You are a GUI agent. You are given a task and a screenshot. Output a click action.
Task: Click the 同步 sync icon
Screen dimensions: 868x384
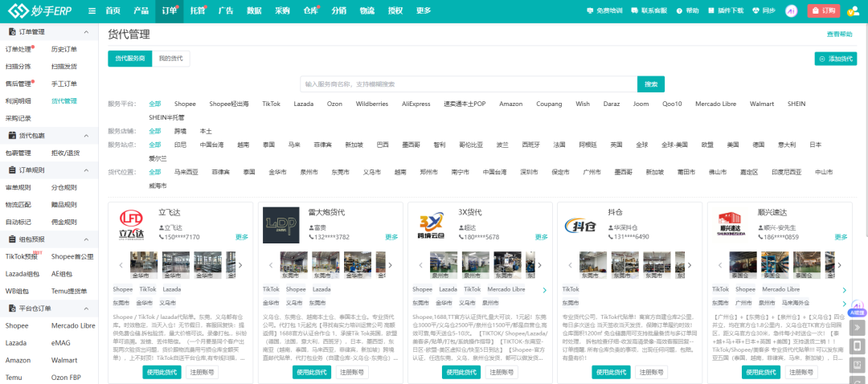point(755,10)
